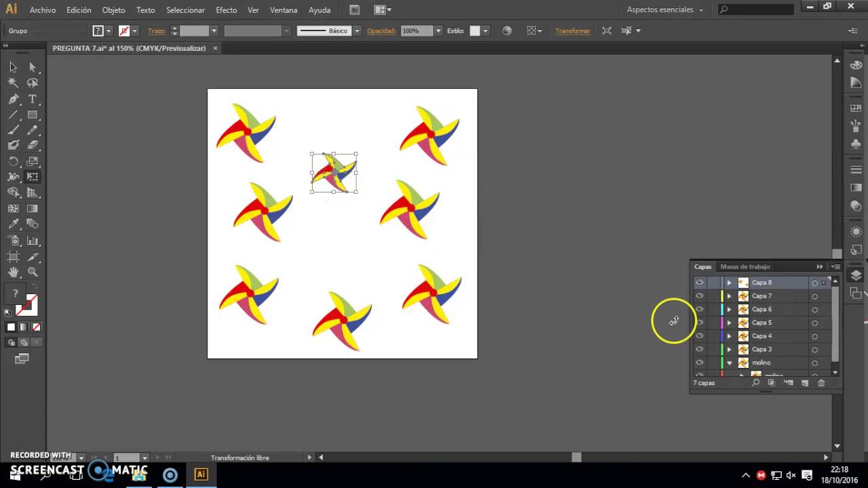
Task: Select the Selection tool (black arrow)
Action: coord(13,67)
